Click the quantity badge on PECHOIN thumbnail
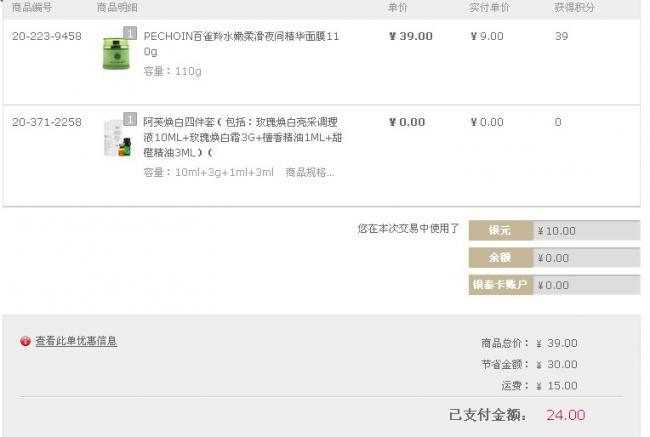The height and width of the screenshot is (437, 650). tap(130, 33)
